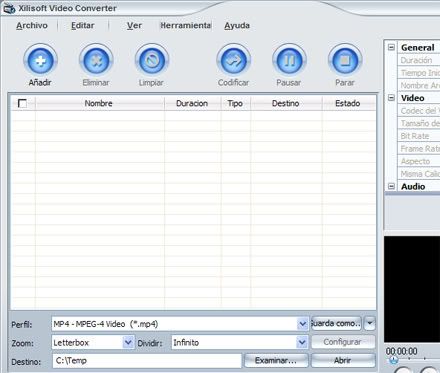440x373 pixels.
Task: Click the Limpiar clear-list icon
Action: pyautogui.click(x=152, y=61)
